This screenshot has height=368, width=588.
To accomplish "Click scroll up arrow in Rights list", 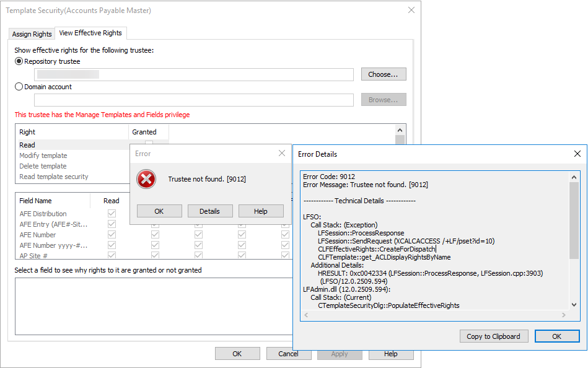I will (x=400, y=130).
